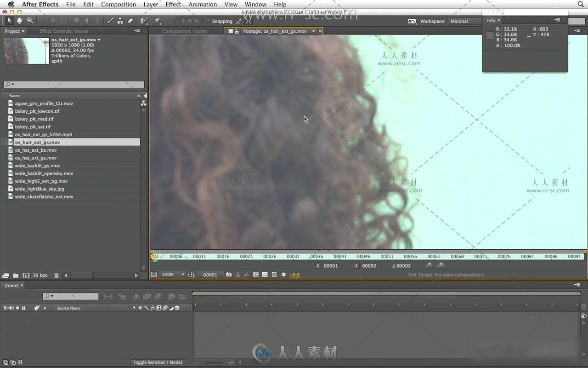
Task: Click the Interpret Footage icon in Project panel
Action: pyautogui.click(x=6, y=276)
